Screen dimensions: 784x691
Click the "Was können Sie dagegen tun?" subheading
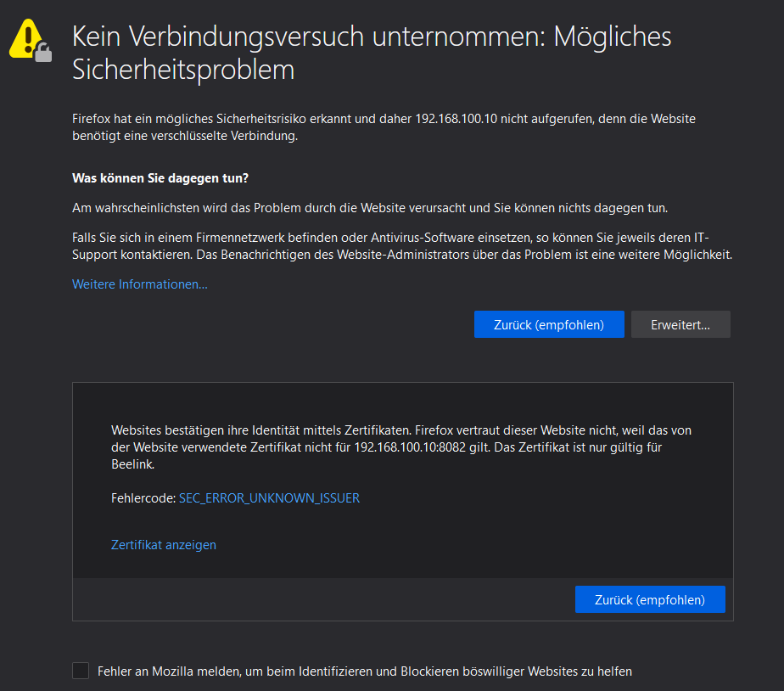[160, 178]
